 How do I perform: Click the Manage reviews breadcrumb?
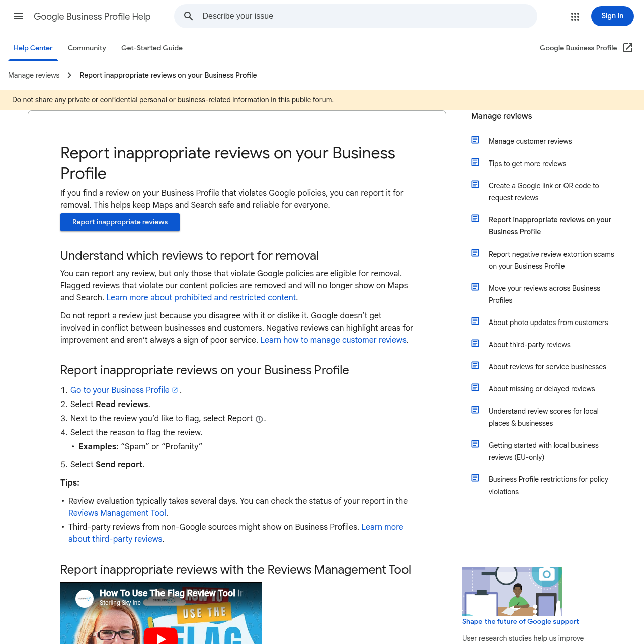pyautogui.click(x=34, y=75)
